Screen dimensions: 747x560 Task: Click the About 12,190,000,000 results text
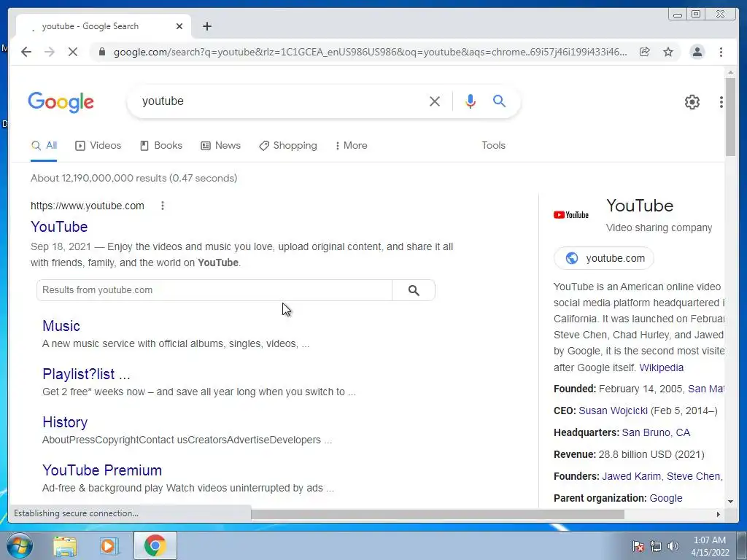pyautogui.click(x=134, y=178)
